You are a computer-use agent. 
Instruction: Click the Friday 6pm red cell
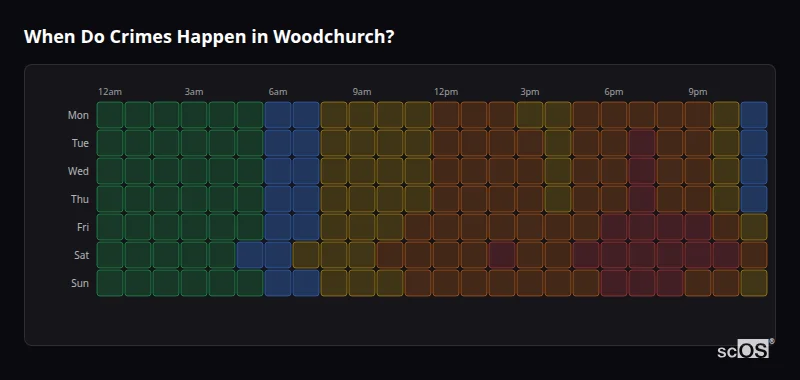pyautogui.click(x=614, y=227)
